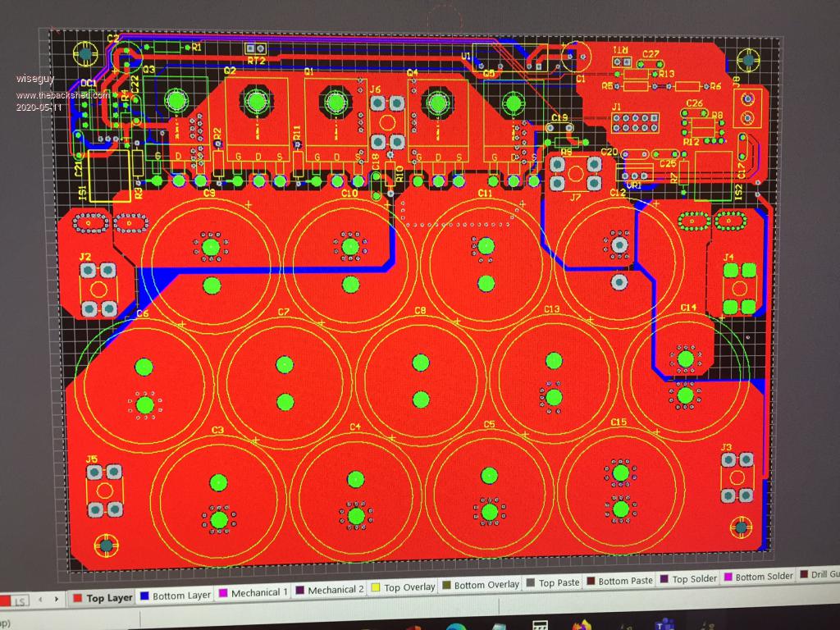The height and width of the screenshot is (630, 840).
Task: Click the yellow Top Overlay color swatch
Action: click(377, 588)
